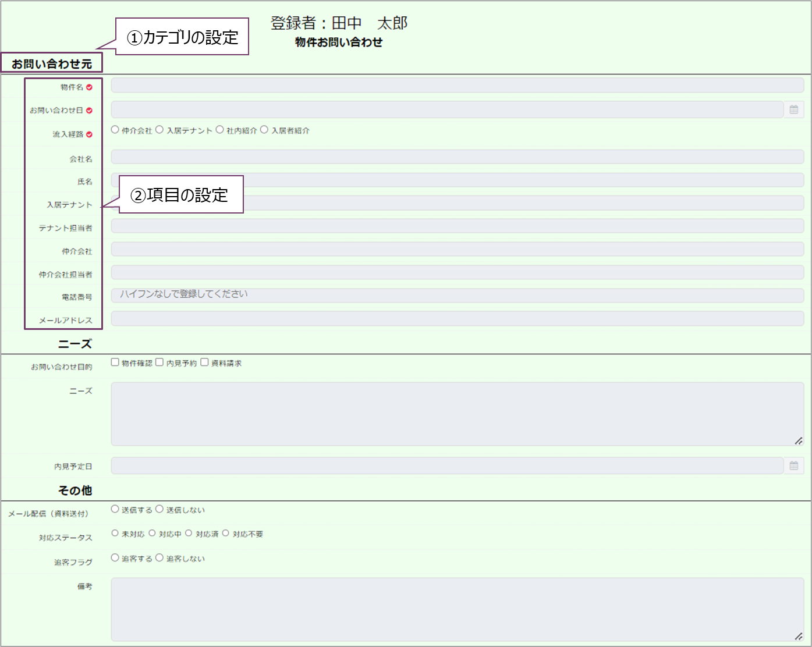Image resolution: width=812 pixels, height=647 pixels.
Task: Choose 社内紹介 as inflow route
Action: pyautogui.click(x=219, y=130)
